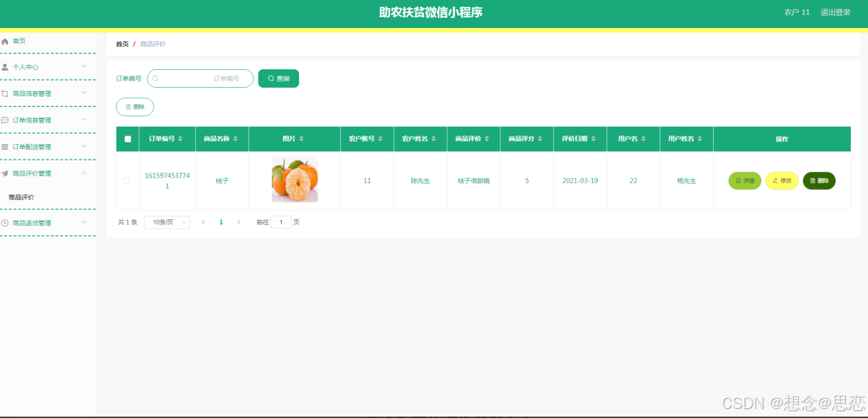Click the 首页 breadcrumb link

[122, 44]
